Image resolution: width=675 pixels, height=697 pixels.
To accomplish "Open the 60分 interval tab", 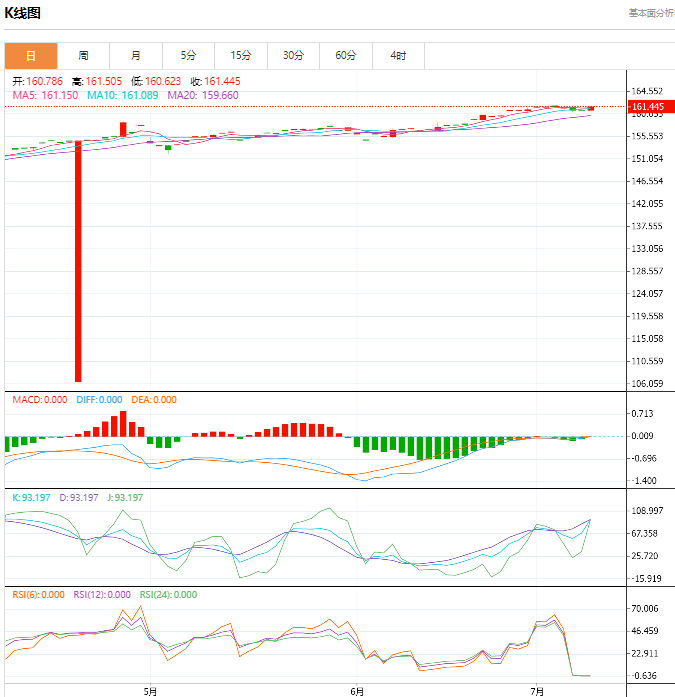I will pos(346,56).
